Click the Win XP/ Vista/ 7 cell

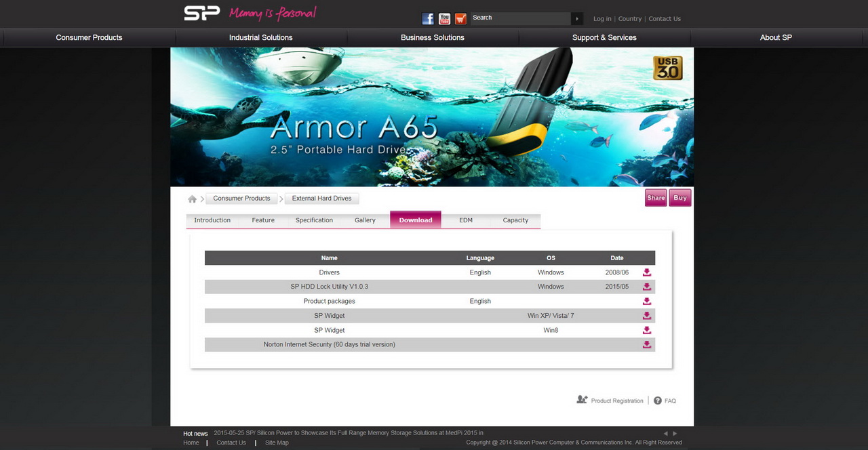551,316
